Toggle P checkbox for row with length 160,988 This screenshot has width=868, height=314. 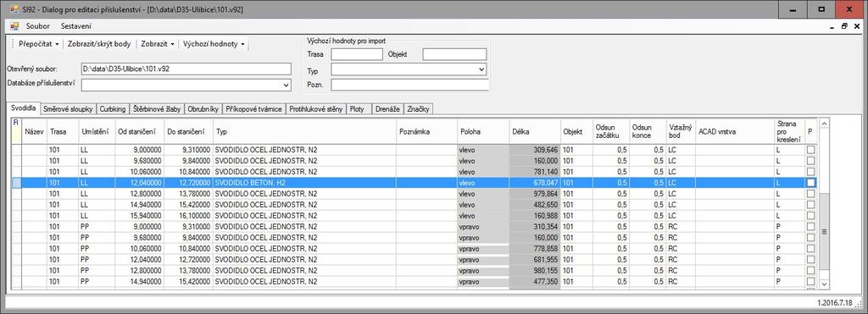click(810, 216)
